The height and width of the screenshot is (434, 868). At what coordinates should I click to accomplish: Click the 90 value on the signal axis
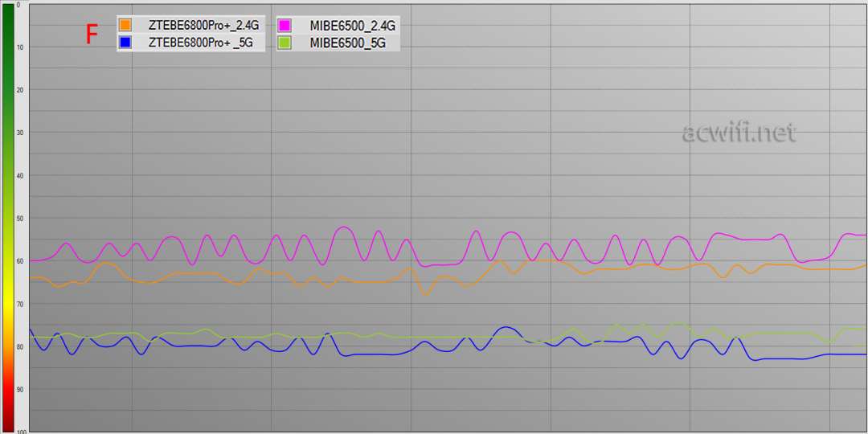[19, 389]
